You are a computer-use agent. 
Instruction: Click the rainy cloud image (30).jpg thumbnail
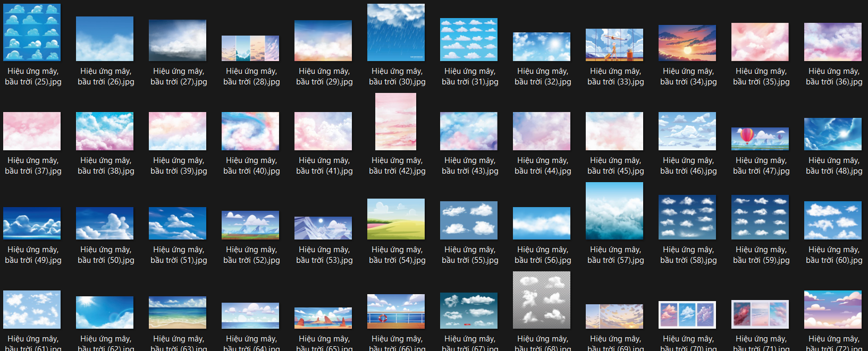[396, 32]
